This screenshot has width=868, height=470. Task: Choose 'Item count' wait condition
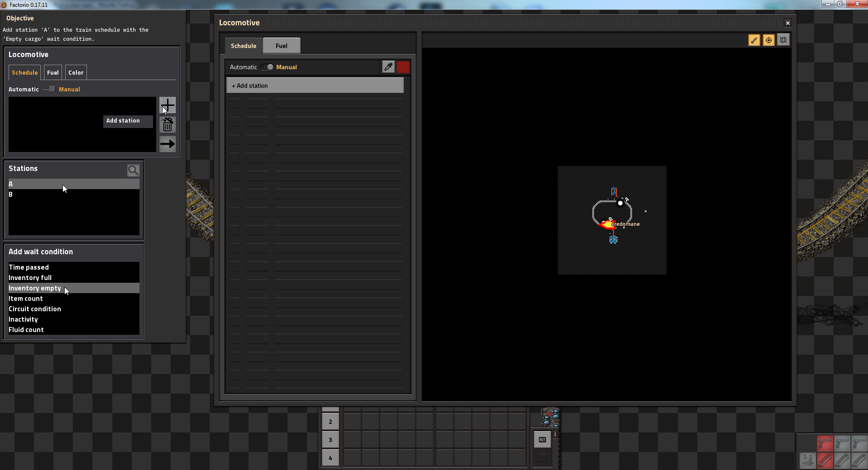pos(74,299)
